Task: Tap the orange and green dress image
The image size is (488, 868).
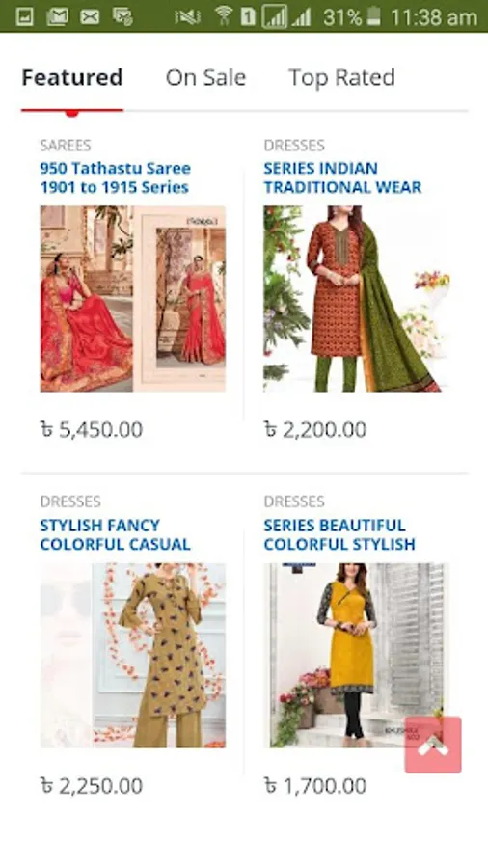Action: pyautogui.click(x=356, y=299)
